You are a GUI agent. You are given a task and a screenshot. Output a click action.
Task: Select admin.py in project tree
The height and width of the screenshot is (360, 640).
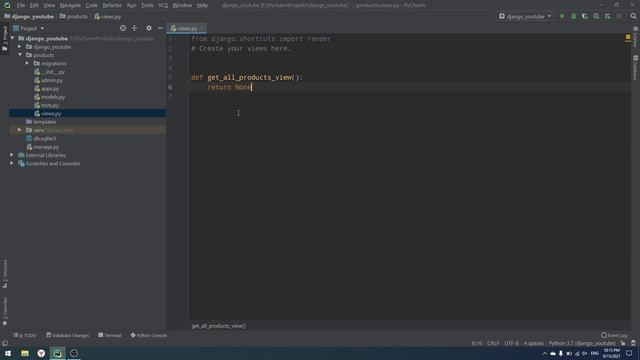(x=52, y=80)
